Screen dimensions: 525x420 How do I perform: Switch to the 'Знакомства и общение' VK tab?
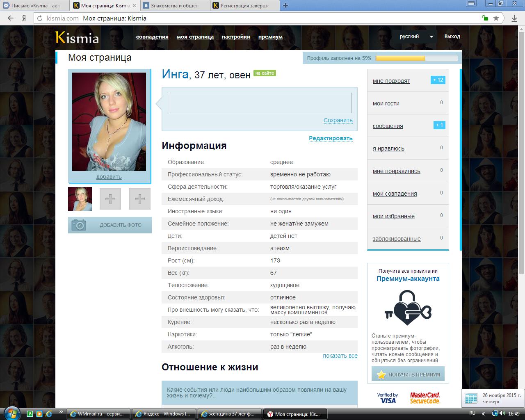[x=175, y=6]
